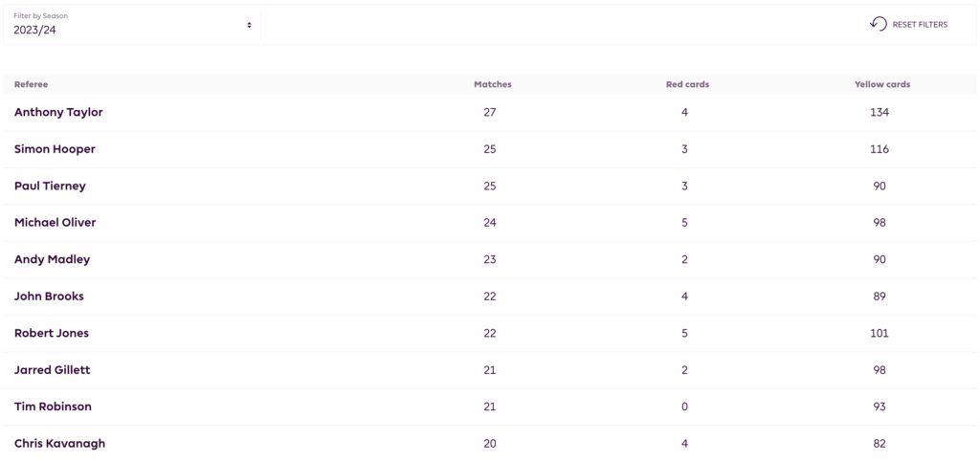Screen dimensions: 980x462
Task: Click the season dropdown arrow indicator
Action: click(x=249, y=25)
